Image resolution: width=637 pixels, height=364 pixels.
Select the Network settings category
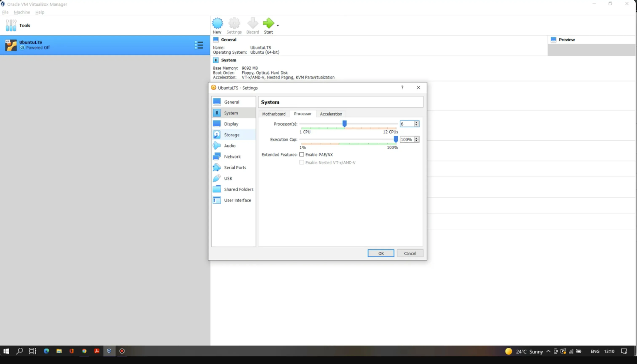[x=232, y=157]
